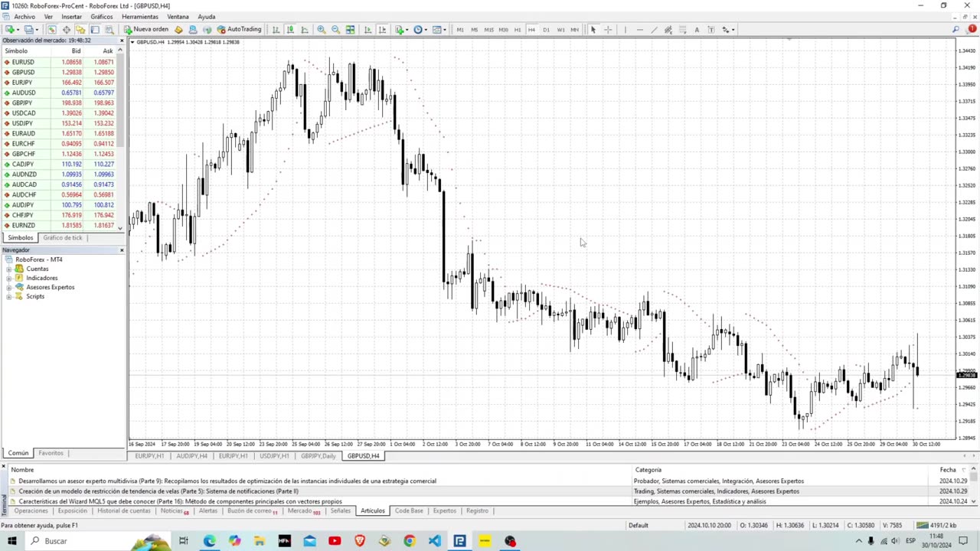The width and height of the screenshot is (980, 551).
Task: Open the Indicators list icon
Action: (399, 29)
